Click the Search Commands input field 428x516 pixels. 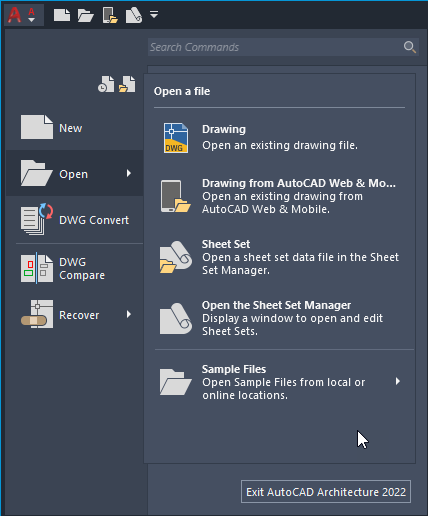pos(283,47)
